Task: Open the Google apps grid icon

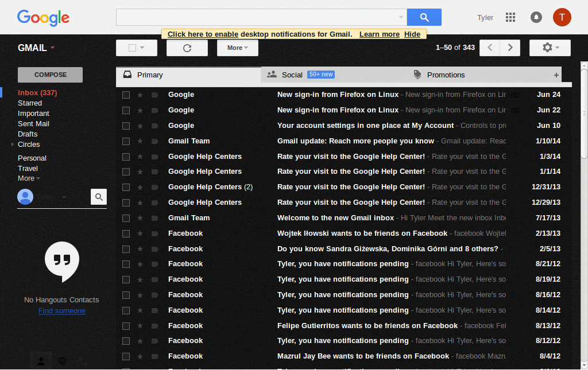Action: pos(510,17)
